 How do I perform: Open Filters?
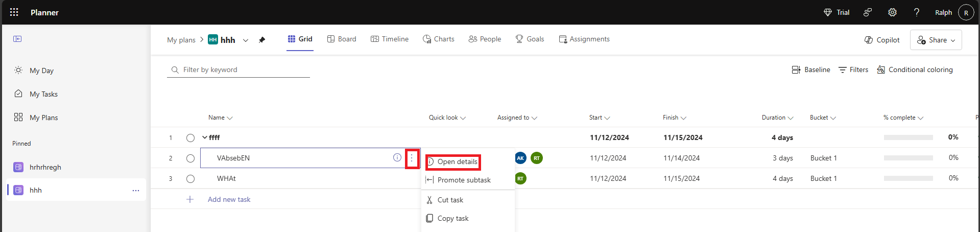point(853,69)
